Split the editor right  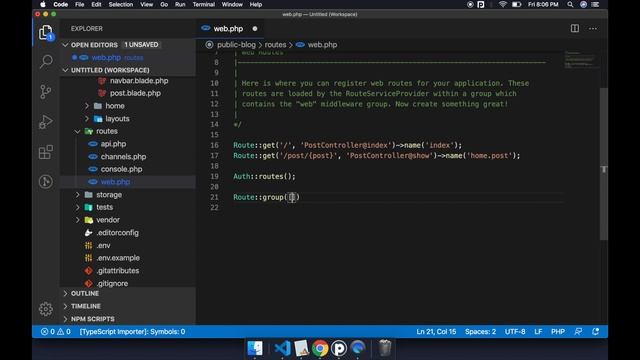[575, 29]
